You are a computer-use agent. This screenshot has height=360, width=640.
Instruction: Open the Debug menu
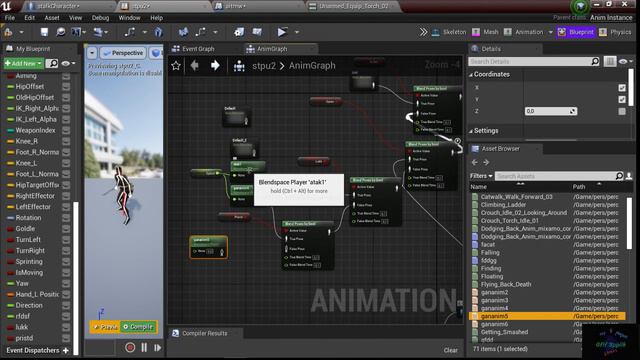(100, 18)
